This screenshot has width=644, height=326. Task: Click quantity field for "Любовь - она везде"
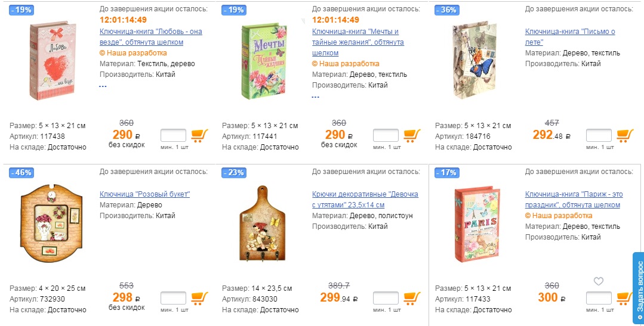(173, 136)
